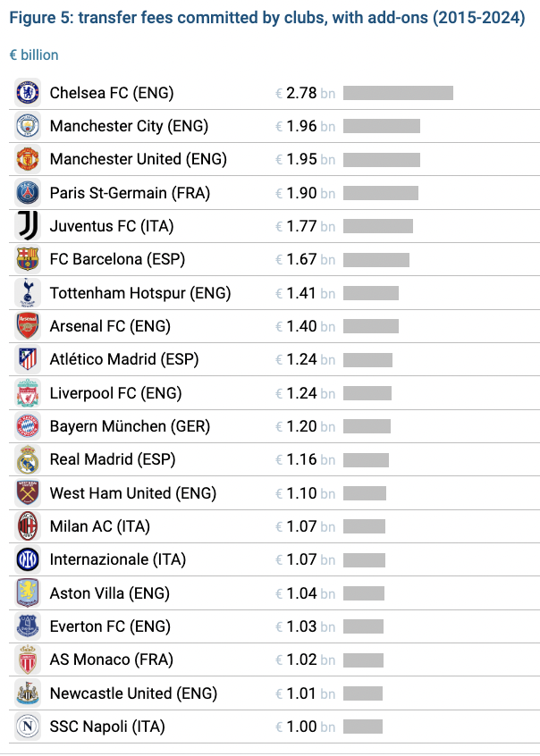Select the Manchester United crest icon
The image size is (540, 756).
pos(28,159)
